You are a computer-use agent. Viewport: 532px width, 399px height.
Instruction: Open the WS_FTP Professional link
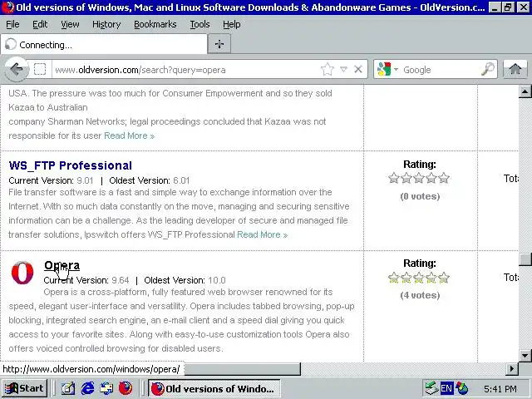[70, 165]
